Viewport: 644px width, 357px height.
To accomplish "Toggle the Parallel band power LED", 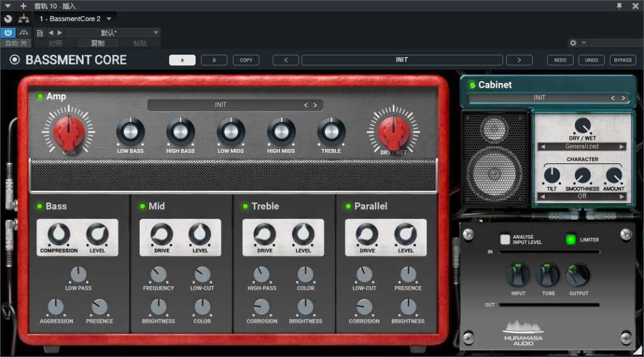I will coord(348,206).
